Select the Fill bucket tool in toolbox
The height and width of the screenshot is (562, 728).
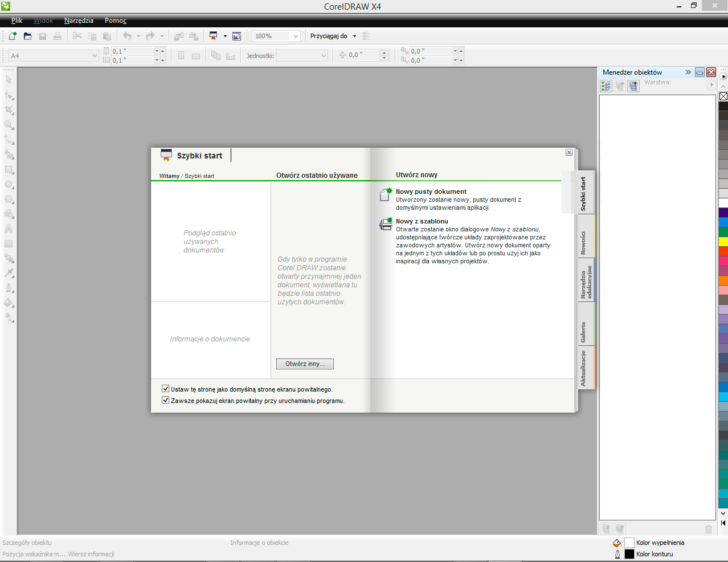(x=9, y=303)
